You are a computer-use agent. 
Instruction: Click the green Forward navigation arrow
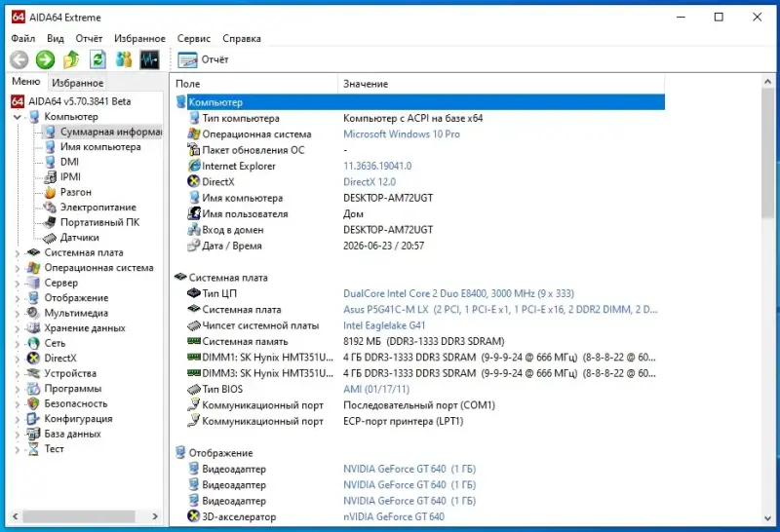pos(45,60)
